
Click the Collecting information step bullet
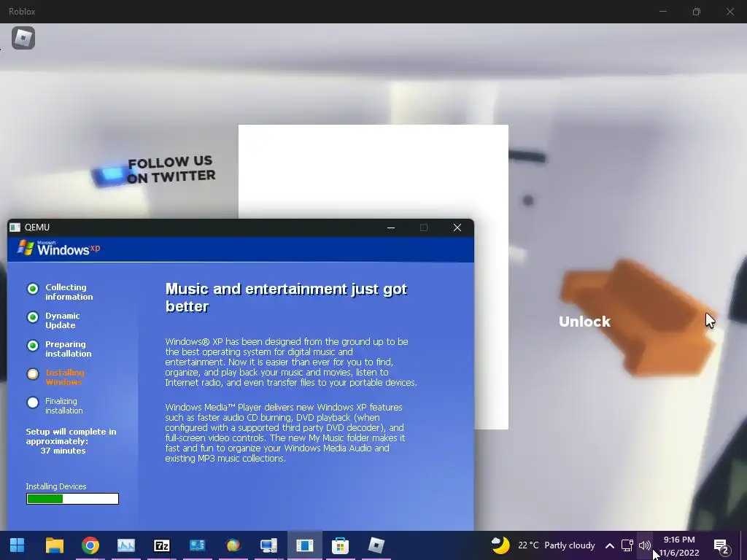(33, 289)
